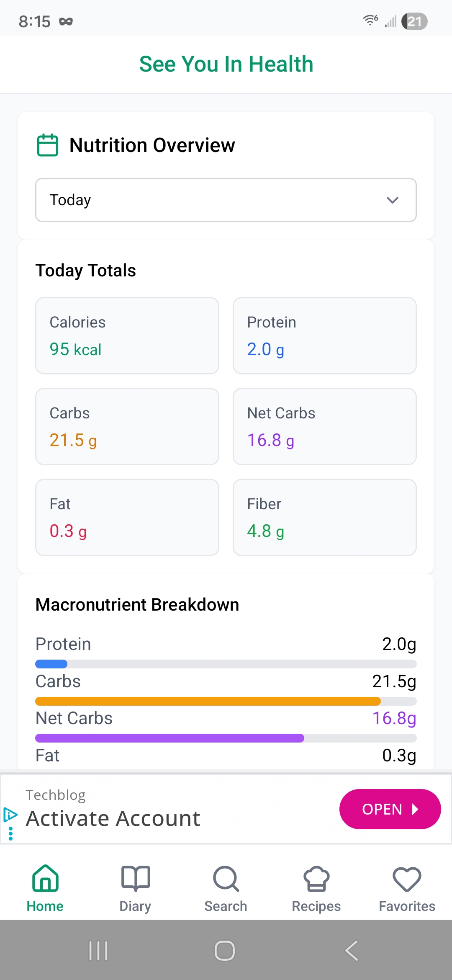Viewport: 452px width, 980px height.
Task: Click the dropdown chevron arrow
Action: tap(392, 200)
